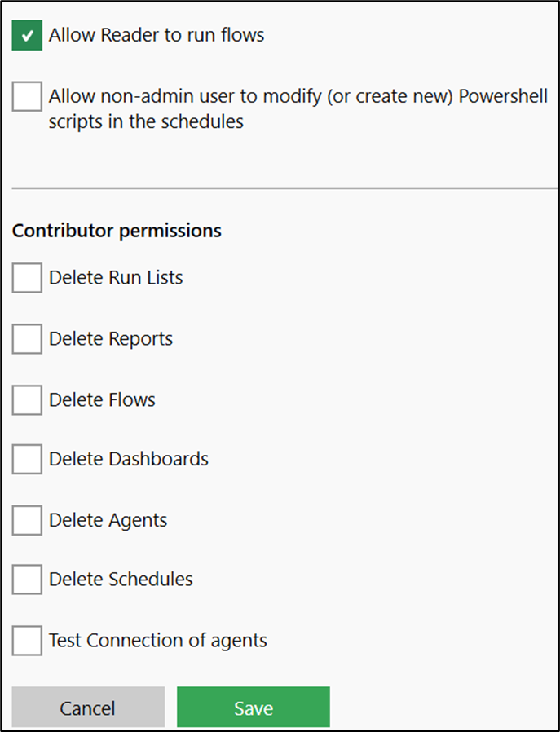Enable non-admin Powershell script modification

(26, 96)
